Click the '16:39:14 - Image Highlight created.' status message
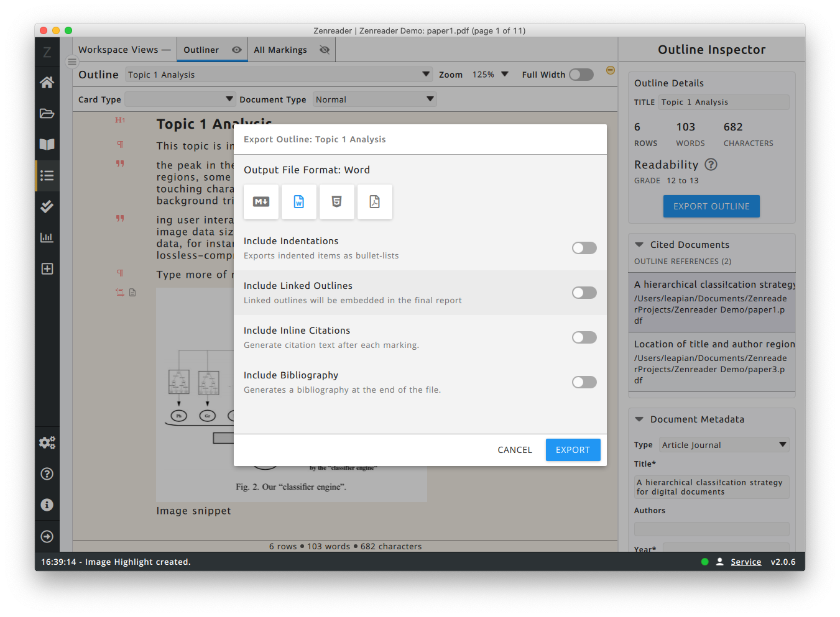This screenshot has height=617, width=840. pyautogui.click(x=116, y=562)
